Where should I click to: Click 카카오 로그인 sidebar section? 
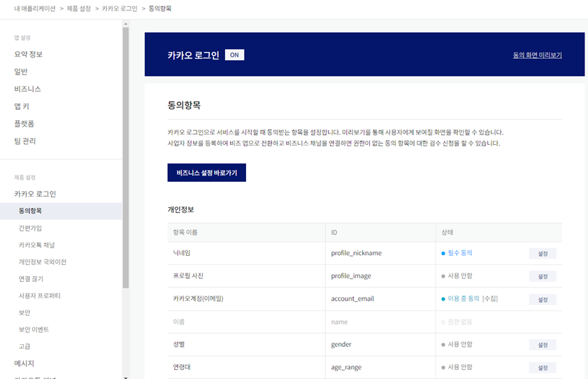coord(35,194)
